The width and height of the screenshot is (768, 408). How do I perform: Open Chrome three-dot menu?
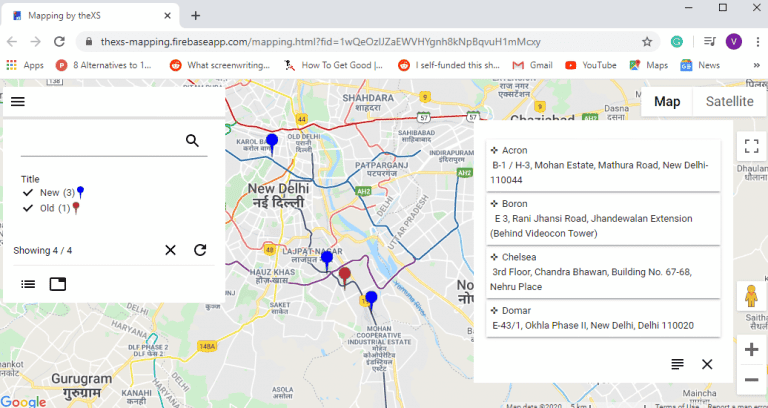tap(757, 42)
